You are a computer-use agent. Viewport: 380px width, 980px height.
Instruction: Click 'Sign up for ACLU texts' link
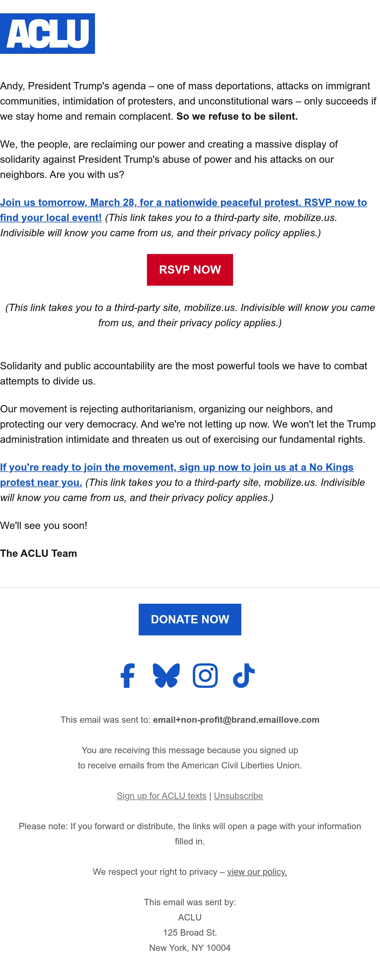(162, 796)
